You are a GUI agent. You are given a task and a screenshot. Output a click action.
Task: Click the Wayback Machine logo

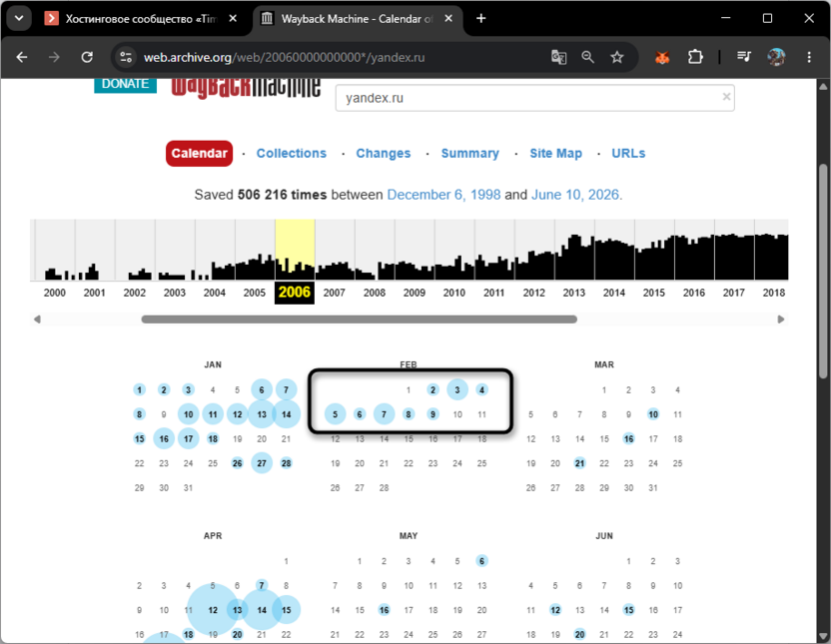(246, 88)
